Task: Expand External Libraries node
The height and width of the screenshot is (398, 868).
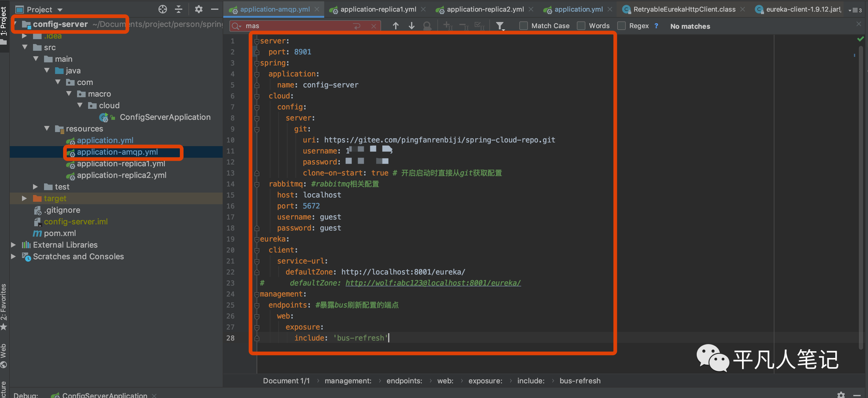Action: pyautogui.click(x=13, y=245)
